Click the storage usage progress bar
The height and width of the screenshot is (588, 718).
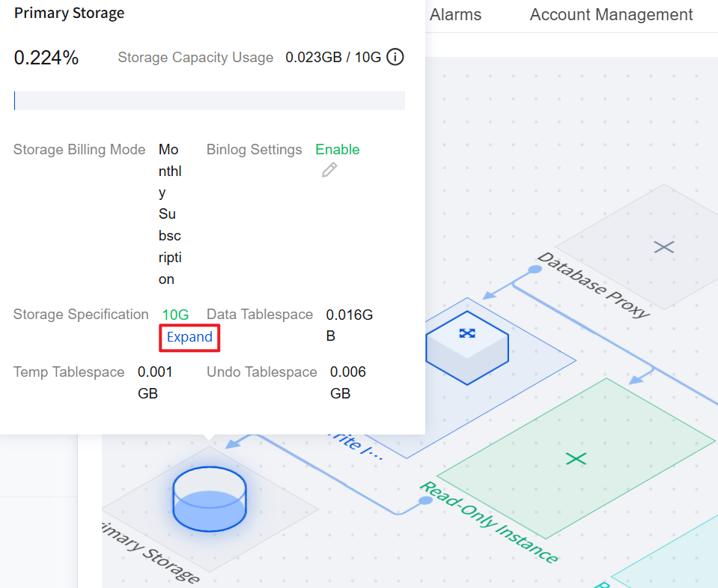210,101
